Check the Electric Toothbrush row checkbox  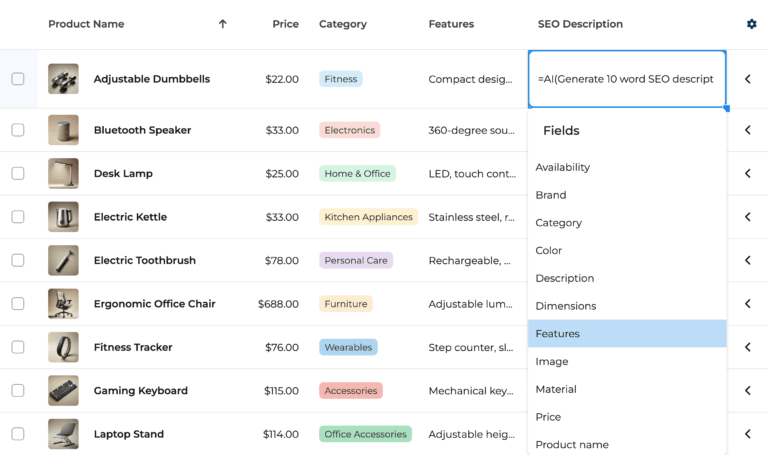coord(18,260)
